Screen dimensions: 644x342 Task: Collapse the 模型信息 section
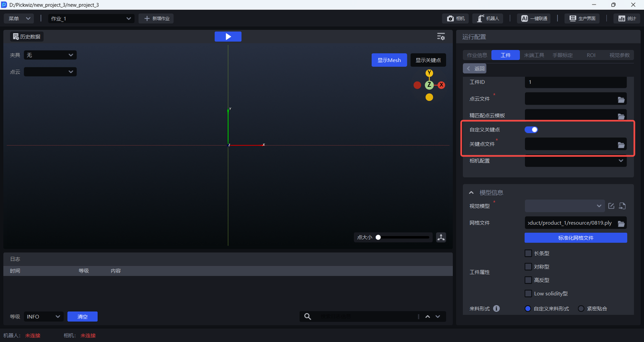(471, 193)
